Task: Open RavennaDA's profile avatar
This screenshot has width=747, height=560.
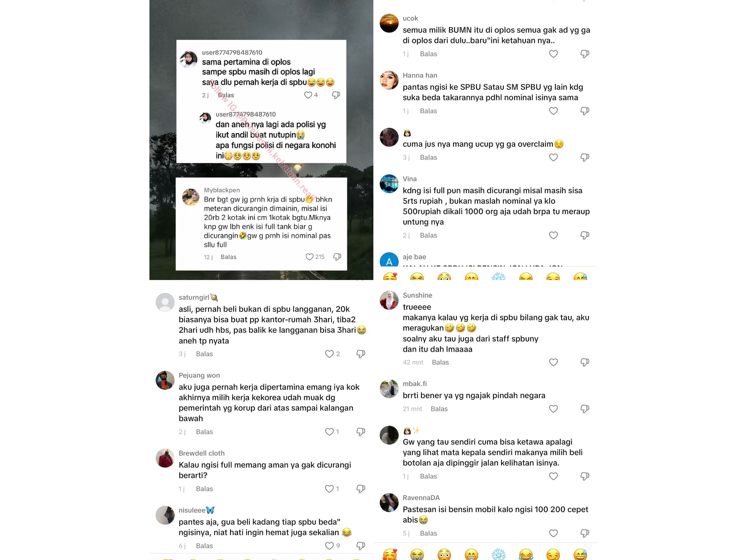Action: point(389,503)
